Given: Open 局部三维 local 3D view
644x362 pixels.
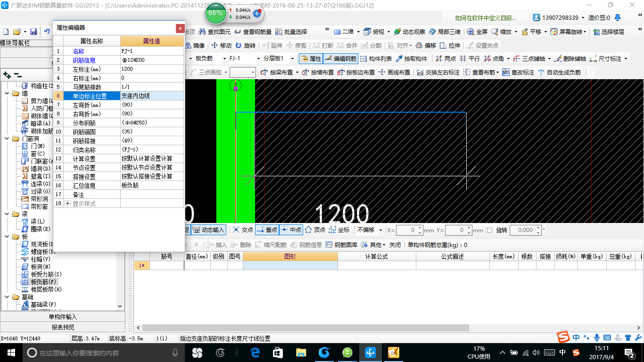Looking at the screenshot, I should [x=445, y=32].
